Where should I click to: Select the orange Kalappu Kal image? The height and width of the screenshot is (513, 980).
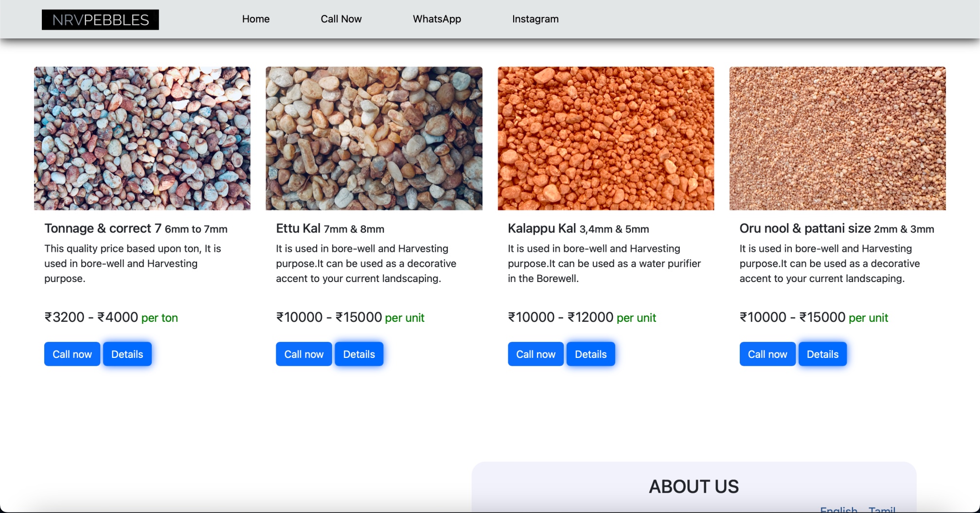tap(606, 138)
